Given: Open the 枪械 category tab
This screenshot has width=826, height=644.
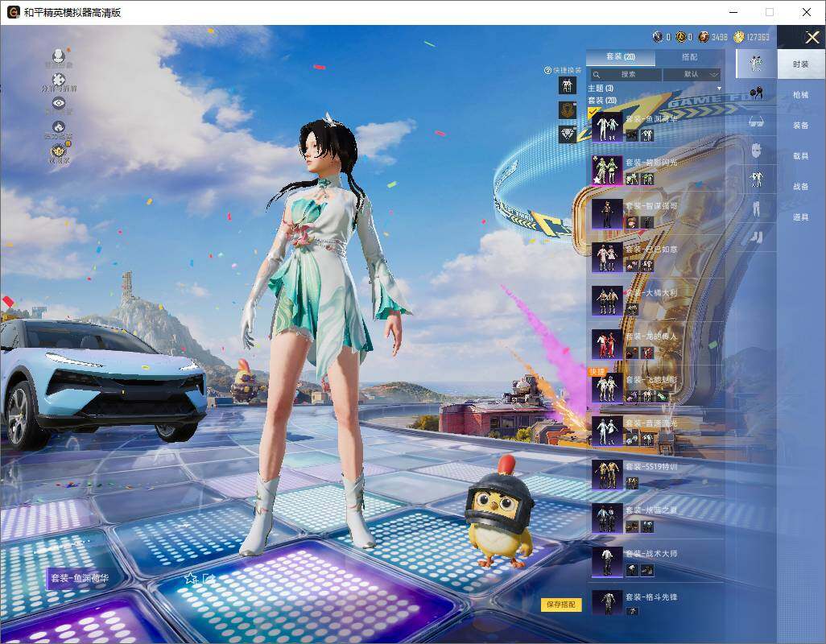Looking at the screenshot, I should coord(801,95).
